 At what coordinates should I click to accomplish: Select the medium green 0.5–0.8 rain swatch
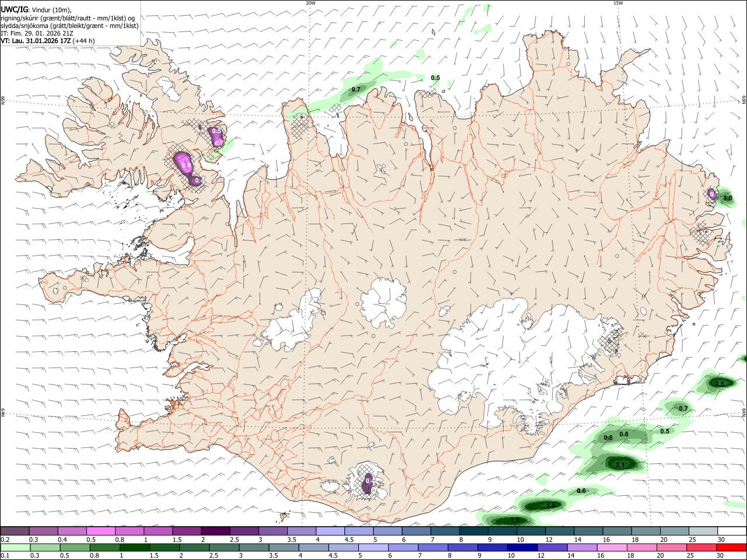pos(75,548)
